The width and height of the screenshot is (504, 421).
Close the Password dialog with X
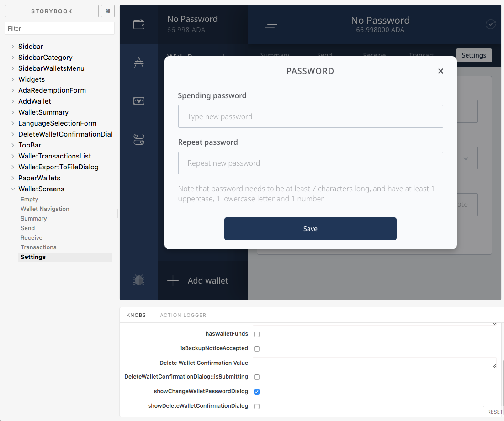pyautogui.click(x=440, y=71)
